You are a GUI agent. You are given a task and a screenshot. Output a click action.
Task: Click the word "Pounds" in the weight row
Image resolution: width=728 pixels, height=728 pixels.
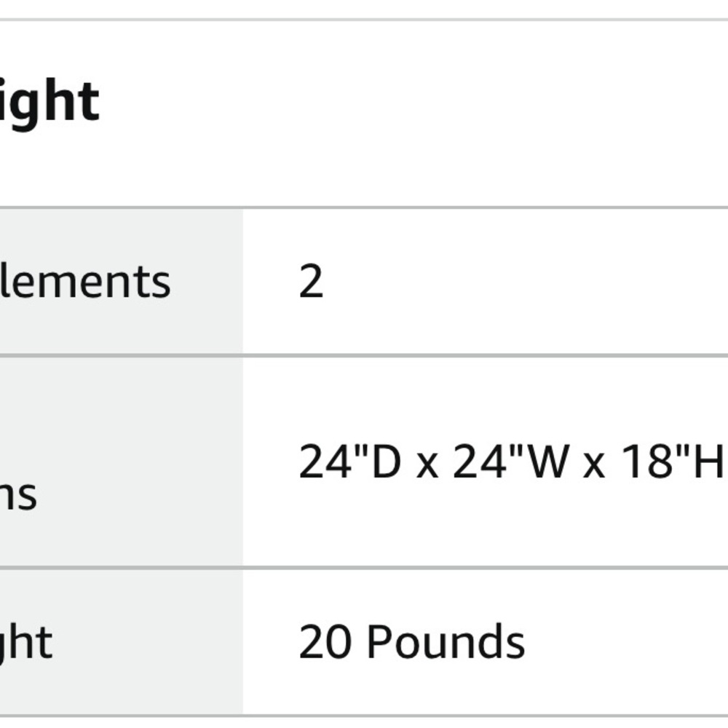click(445, 642)
